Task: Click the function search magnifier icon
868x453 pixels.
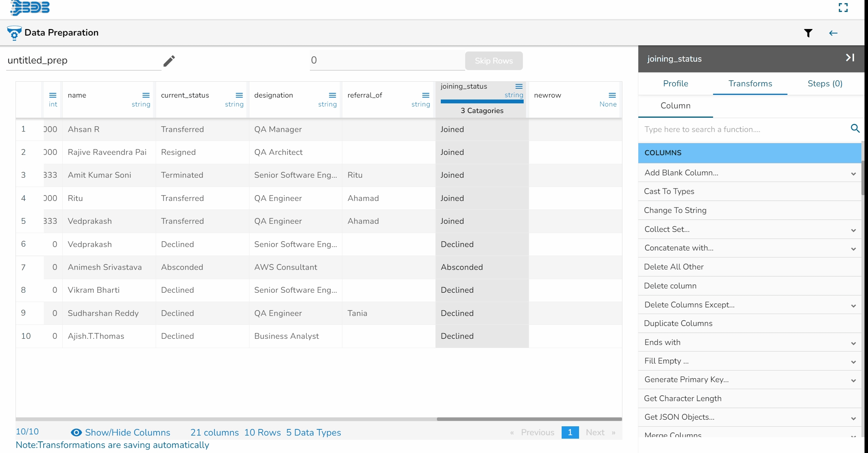Action: [x=855, y=129]
